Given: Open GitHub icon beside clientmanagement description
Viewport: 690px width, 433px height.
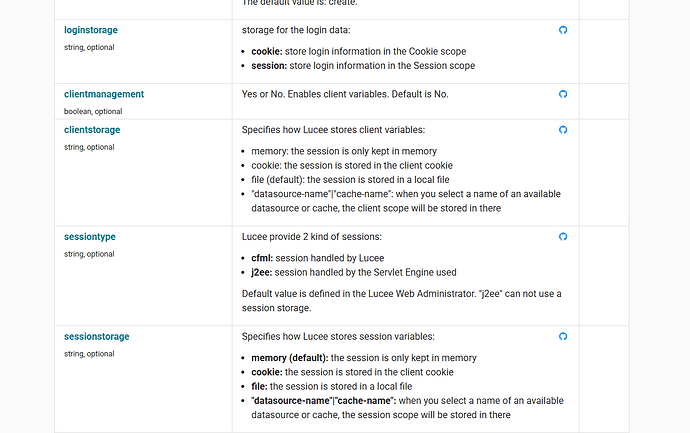Looking at the screenshot, I should click(563, 94).
